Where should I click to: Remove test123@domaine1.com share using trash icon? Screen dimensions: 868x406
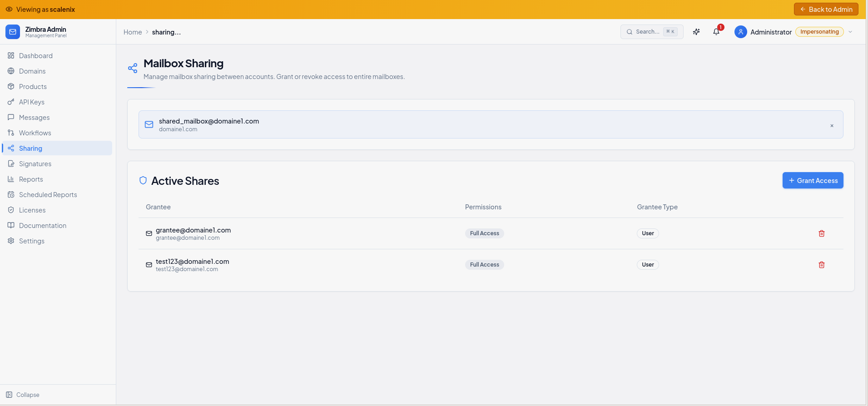click(821, 265)
